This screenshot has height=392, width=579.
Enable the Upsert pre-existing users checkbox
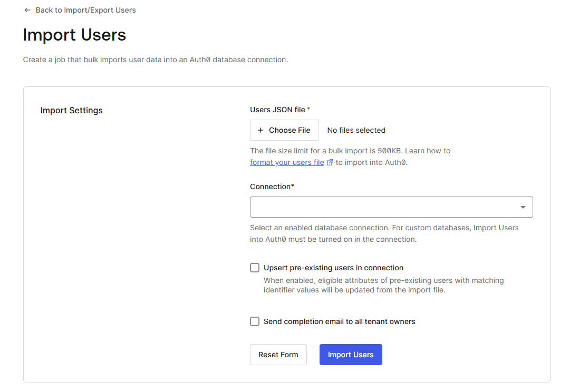(x=255, y=268)
